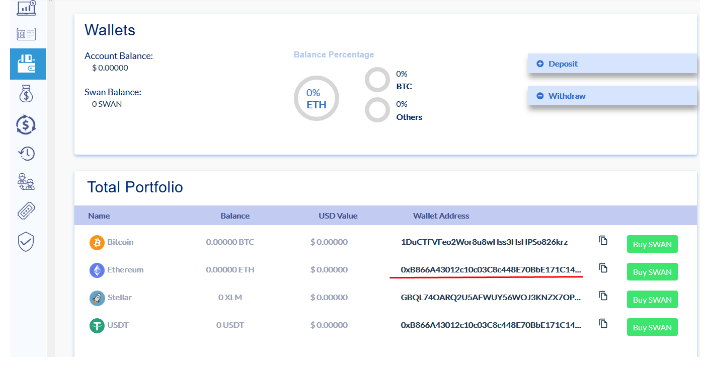The image size is (705, 366).
Task: Click the Bitcoin name label
Action: [x=120, y=242]
